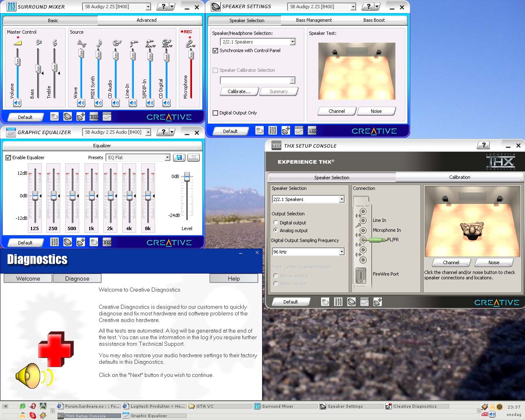This screenshot has height=420, width=525.
Task: Open mixer icon in Graphic Equalizer toolbar
Action: 55,242
